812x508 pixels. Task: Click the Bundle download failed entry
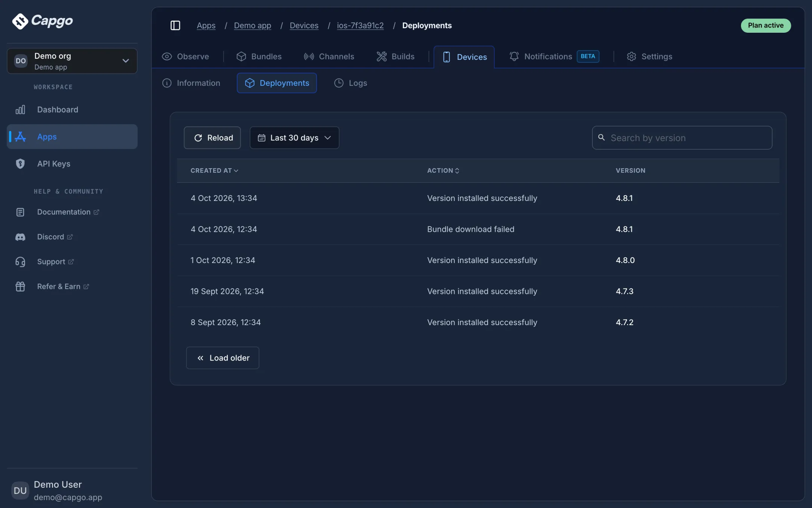coord(471,229)
